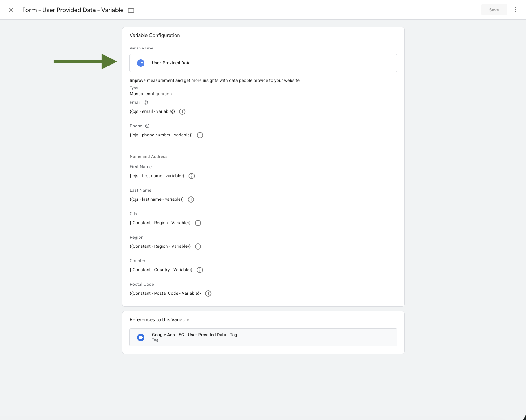Open info icon for cjs email variable
The image size is (526, 420).
183,112
